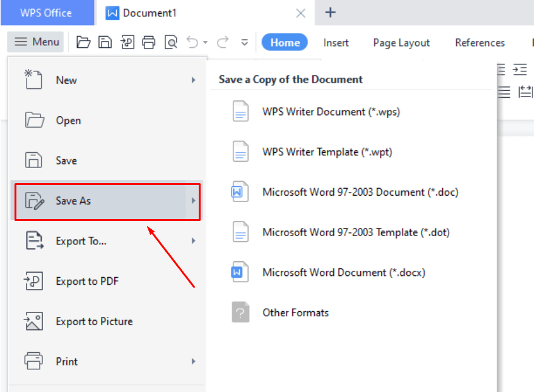Click the Export to Picture icon in menu
535x392 pixels.
33,321
